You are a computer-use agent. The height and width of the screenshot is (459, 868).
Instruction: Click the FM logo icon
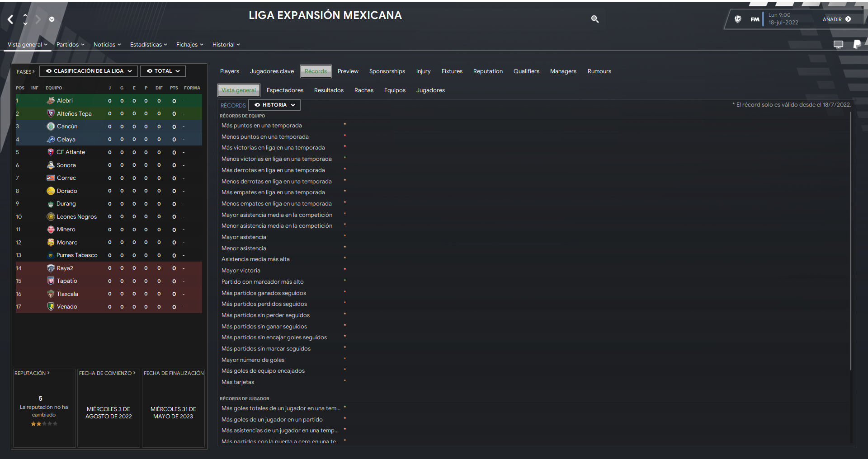[755, 19]
